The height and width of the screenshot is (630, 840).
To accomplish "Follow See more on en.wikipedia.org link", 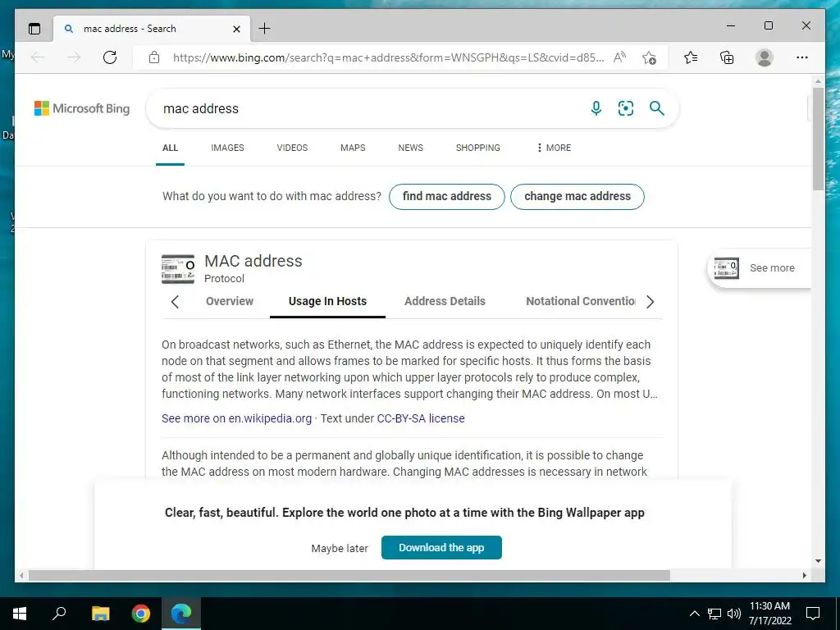I will pos(237,418).
